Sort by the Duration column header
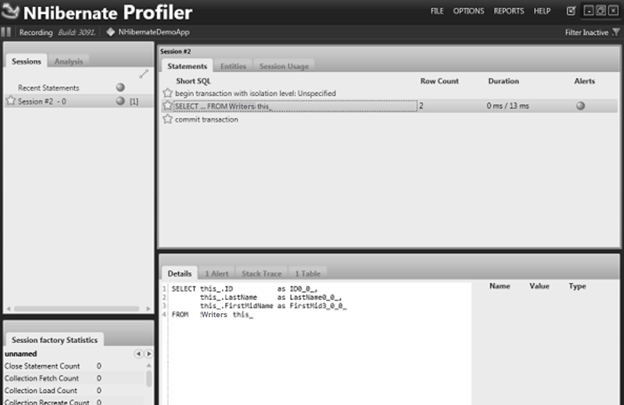 pos(503,81)
